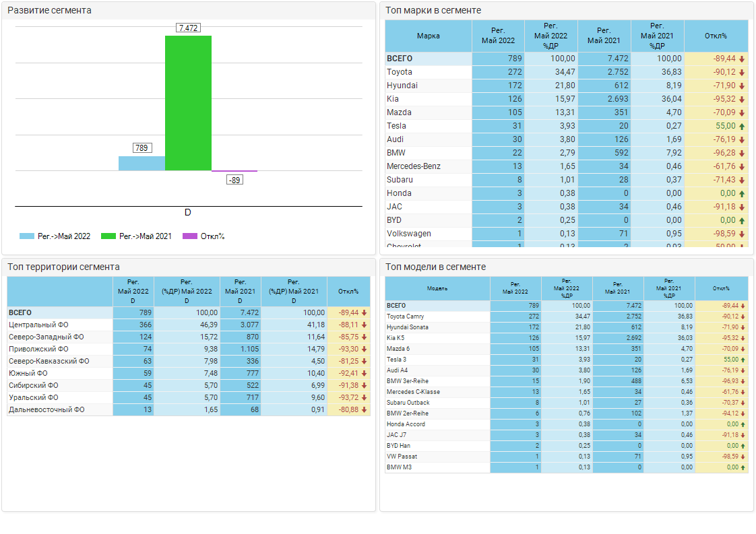Click the up arrow in BMW M3 model row

(743, 467)
